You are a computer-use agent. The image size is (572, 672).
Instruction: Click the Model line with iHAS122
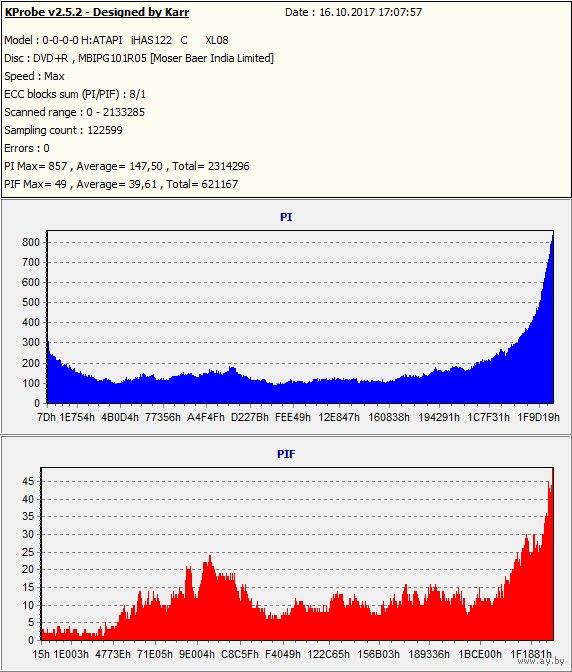(116, 40)
